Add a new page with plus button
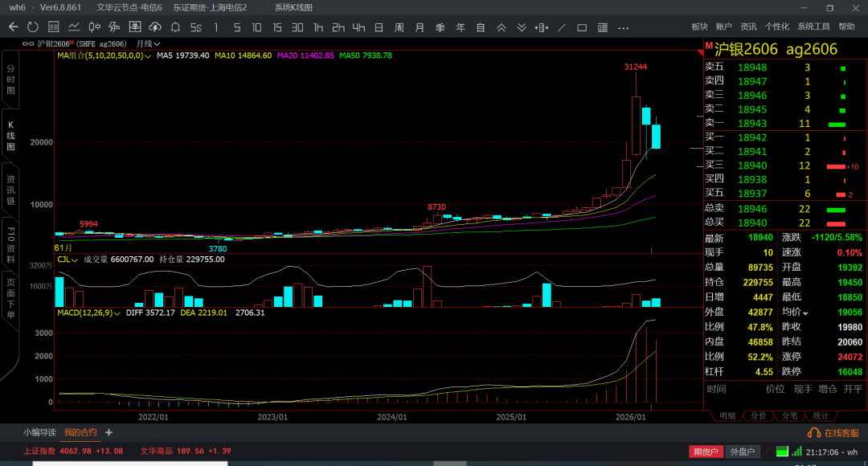This screenshot has height=466, width=868. tap(109, 432)
